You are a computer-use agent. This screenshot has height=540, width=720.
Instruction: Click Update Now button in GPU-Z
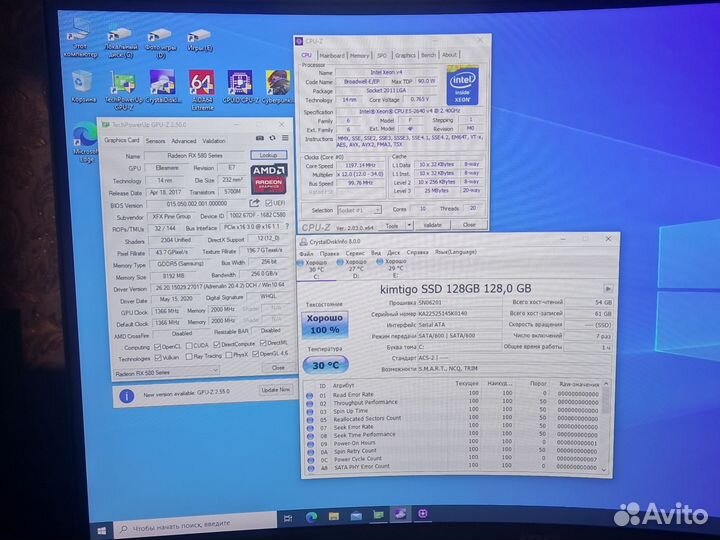point(276,389)
